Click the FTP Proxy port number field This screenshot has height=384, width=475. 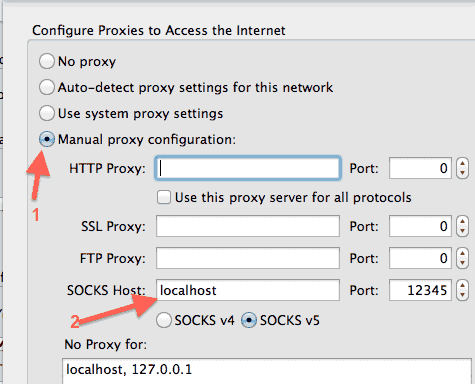[x=420, y=258]
